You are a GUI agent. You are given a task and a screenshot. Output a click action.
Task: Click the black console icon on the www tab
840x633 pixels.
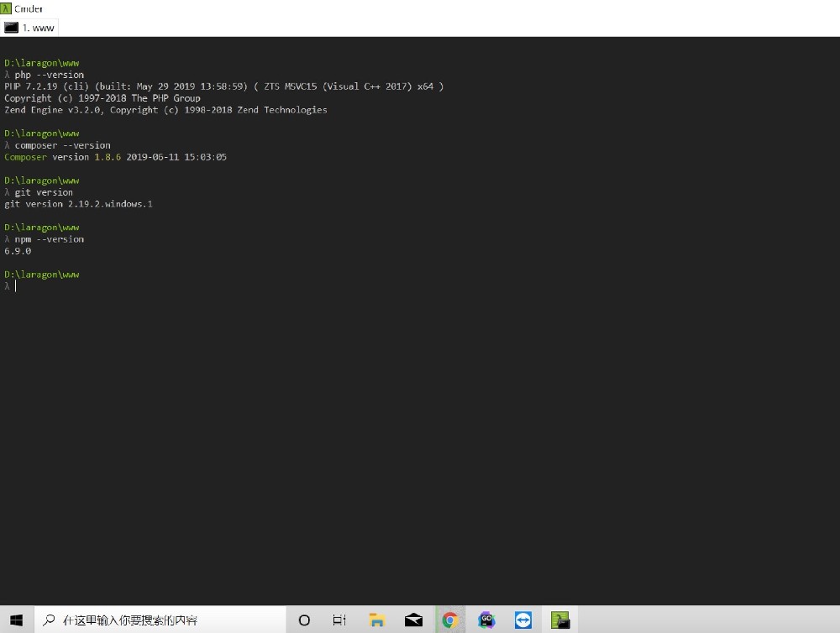click(x=11, y=28)
